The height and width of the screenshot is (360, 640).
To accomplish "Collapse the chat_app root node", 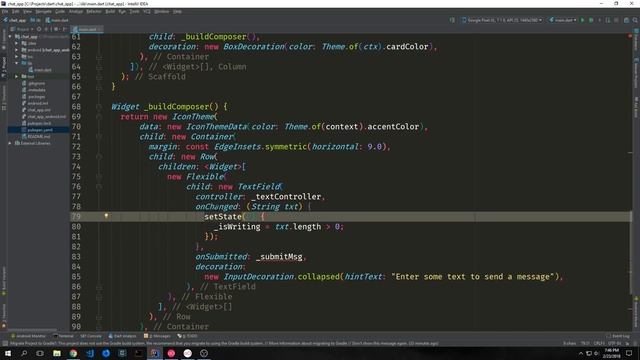I will tap(10, 36).
